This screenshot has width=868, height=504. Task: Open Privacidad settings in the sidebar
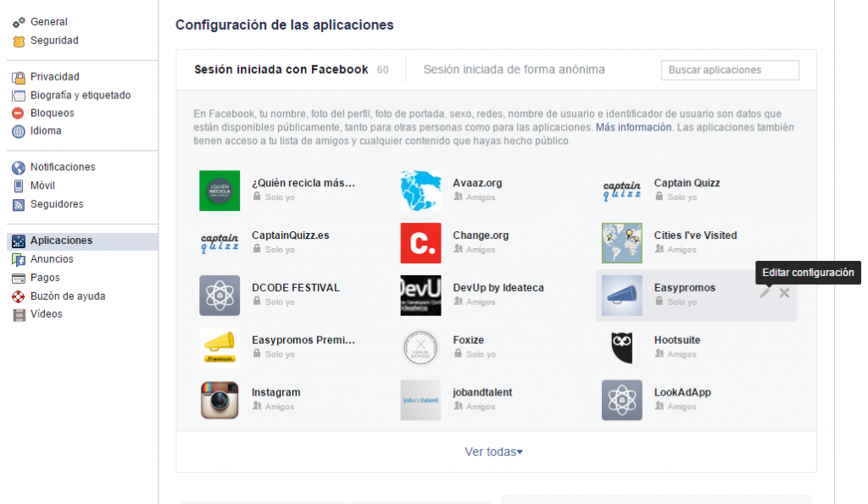point(54,77)
